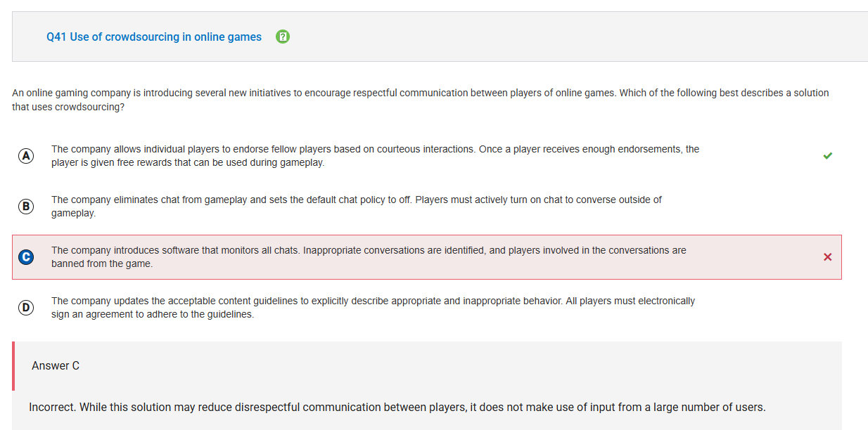Click the green help question-mark icon
The image size is (868, 430).
pos(283,37)
